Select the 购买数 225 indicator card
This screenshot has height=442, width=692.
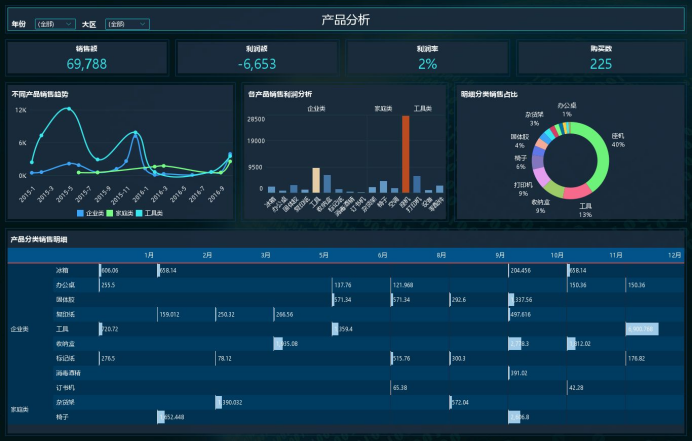[600, 58]
